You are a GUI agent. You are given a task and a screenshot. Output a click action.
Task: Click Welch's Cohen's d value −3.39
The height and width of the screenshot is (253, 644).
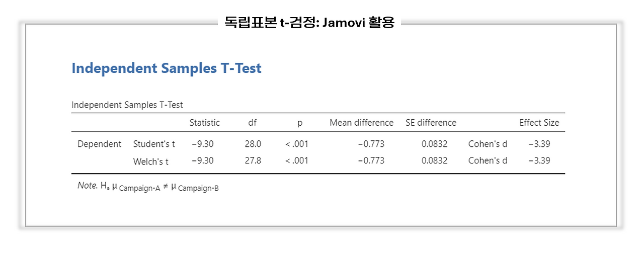[x=539, y=161]
